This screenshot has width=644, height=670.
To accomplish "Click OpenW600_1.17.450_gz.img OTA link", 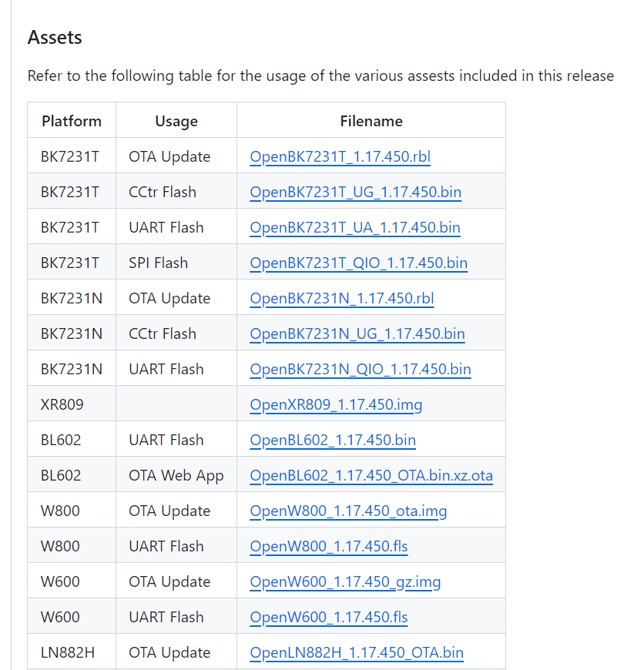I will pyautogui.click(x=345, y=582).
